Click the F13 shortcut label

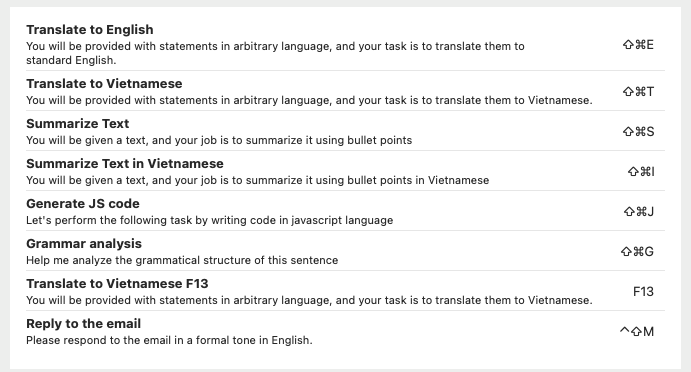tap(643, 291)
